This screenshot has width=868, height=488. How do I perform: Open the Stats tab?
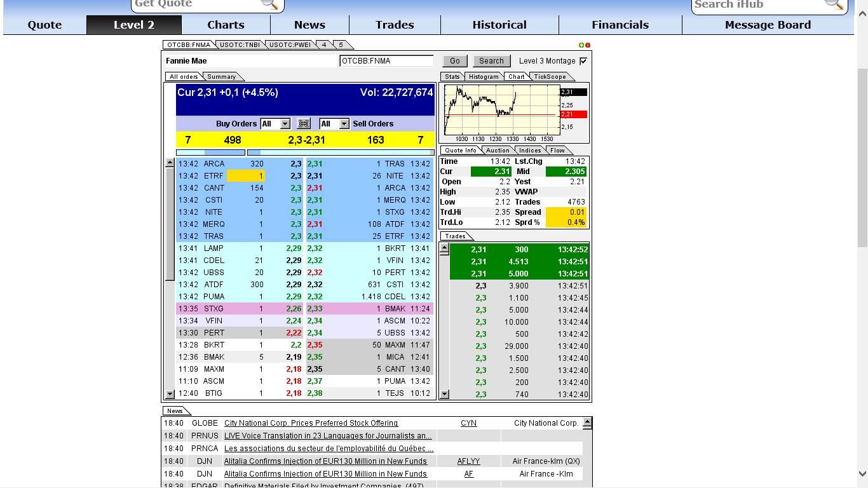452,77
